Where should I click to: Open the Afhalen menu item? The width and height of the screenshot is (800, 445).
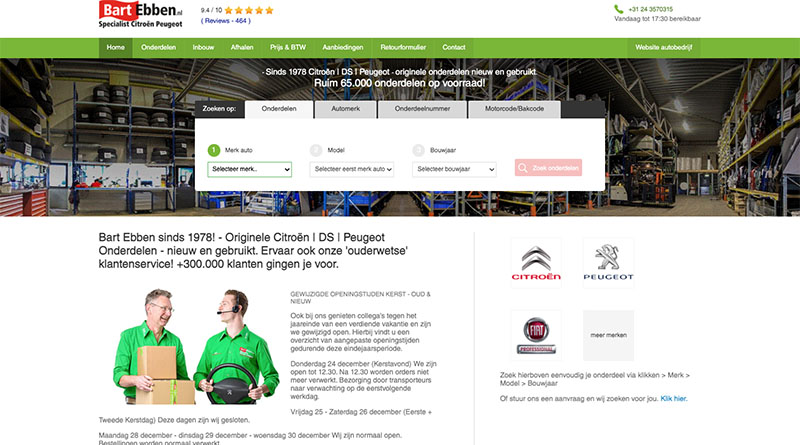pos(242,47)
